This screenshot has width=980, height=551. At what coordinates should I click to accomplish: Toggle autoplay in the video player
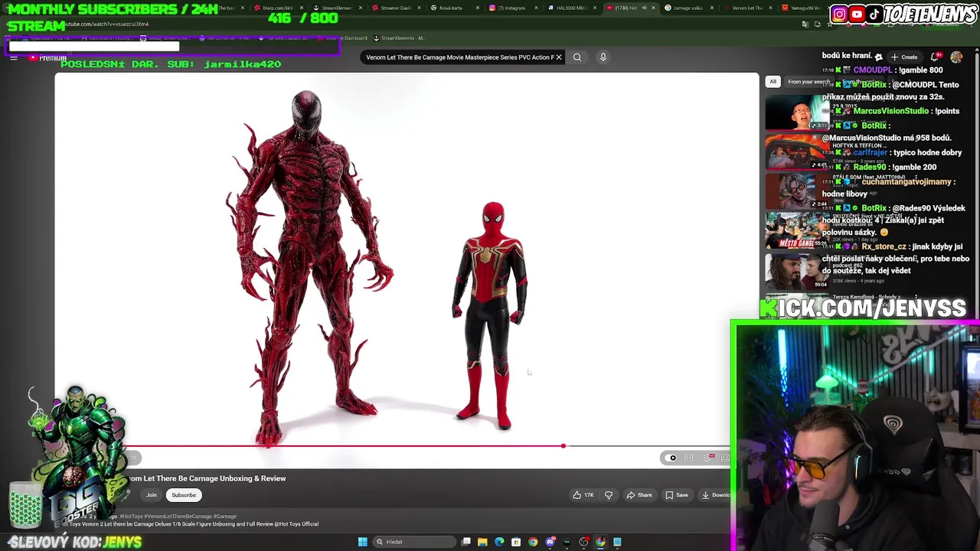[671, 458]
